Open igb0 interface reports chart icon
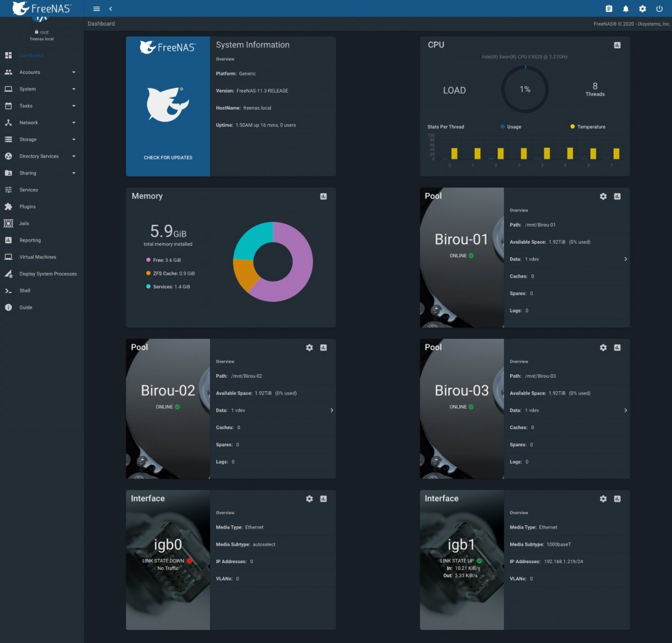The height and width of the screenshot is (643, 672). (323, 499)
